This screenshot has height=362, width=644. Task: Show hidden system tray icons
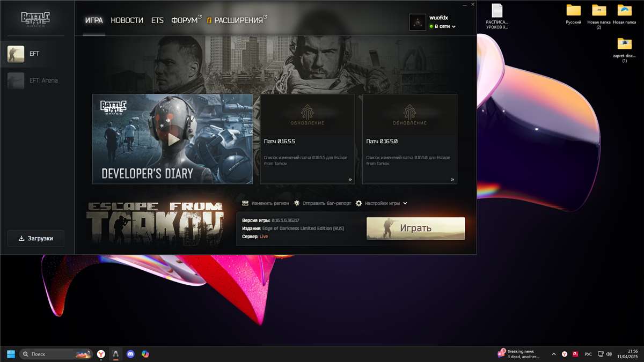click(x=554, y=354)
